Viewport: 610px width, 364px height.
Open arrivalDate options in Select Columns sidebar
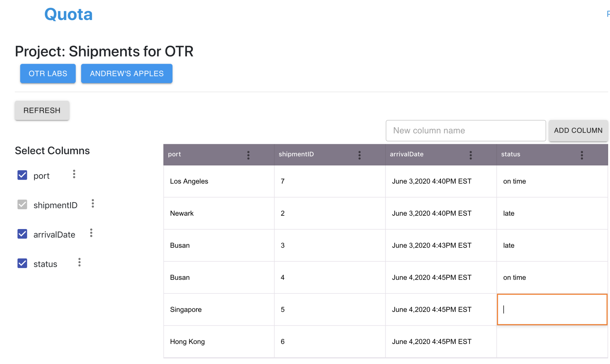click(91, 233)
